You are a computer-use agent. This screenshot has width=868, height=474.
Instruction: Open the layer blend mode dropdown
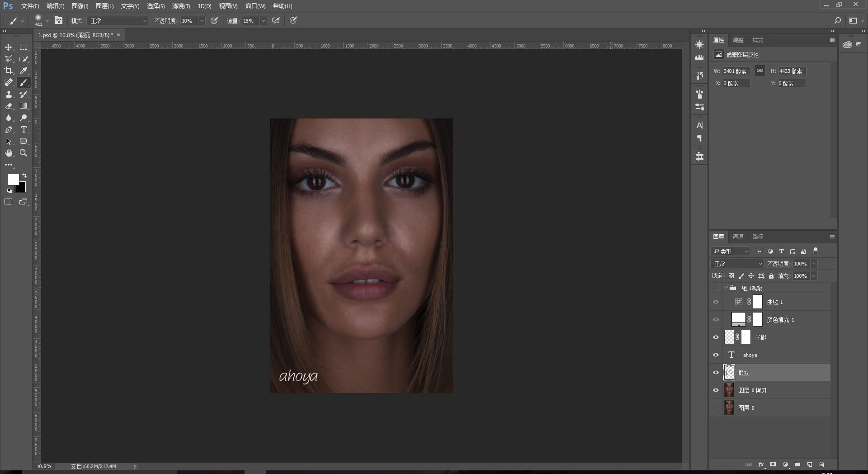tap(737, 264)
